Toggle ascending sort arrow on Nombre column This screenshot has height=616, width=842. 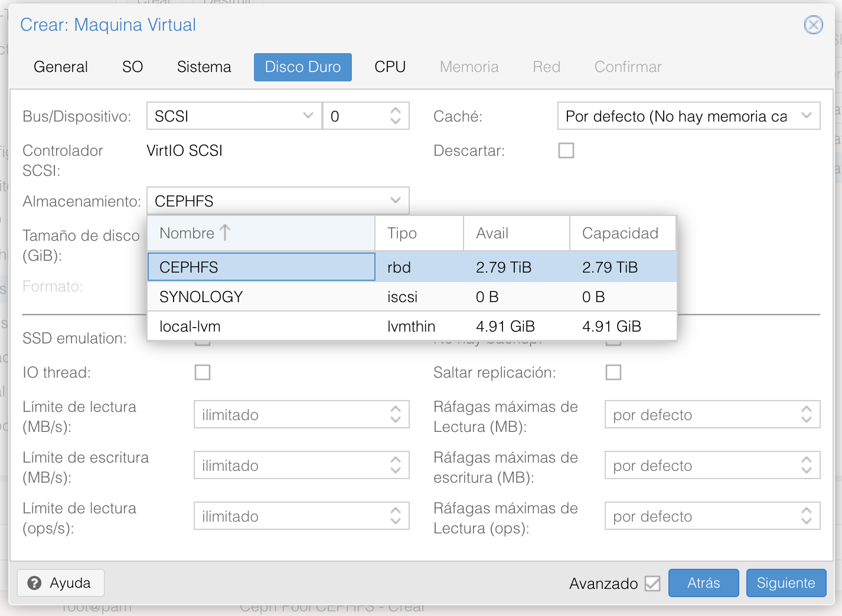pyautogui.click(x=225, y=233)
